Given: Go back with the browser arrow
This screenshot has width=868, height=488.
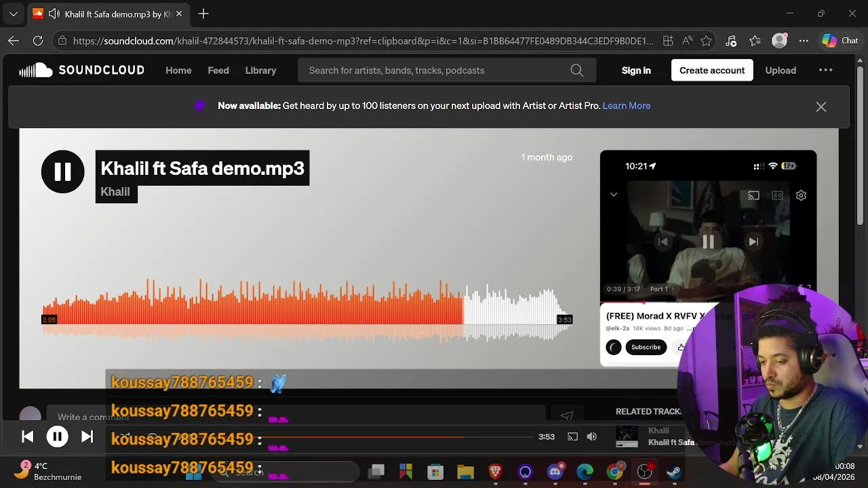Looking at the screenshot, I should tap(14, 41).
